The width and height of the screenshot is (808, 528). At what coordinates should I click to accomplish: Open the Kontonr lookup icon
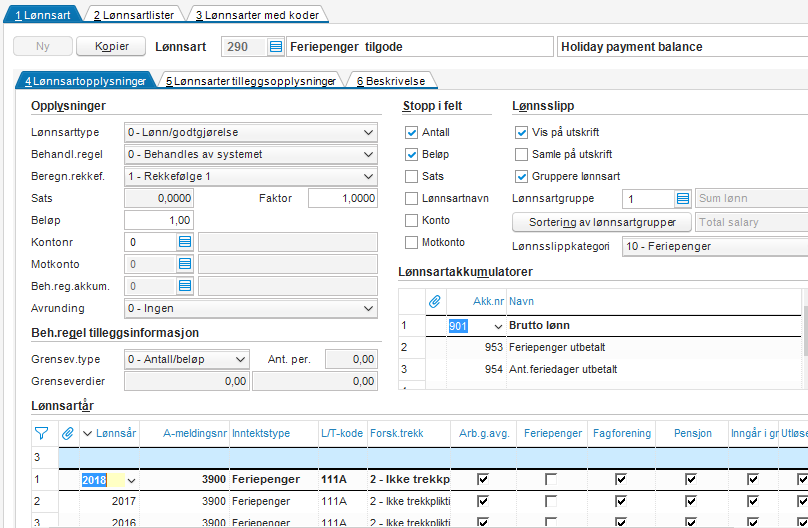pos(185,242)
